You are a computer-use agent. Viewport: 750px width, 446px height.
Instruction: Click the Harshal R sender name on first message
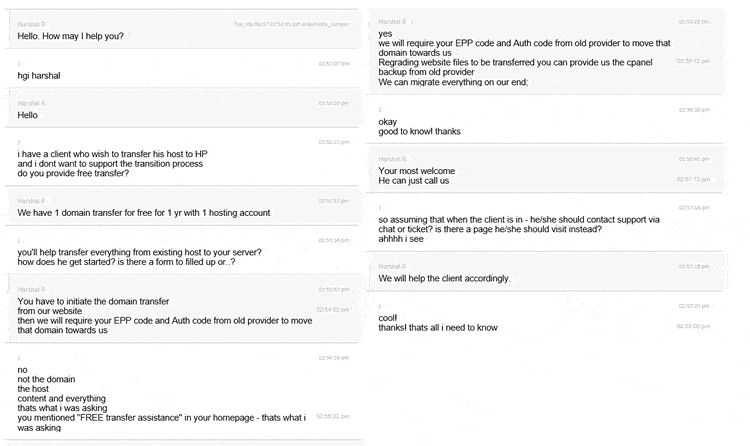click(32, 24)
